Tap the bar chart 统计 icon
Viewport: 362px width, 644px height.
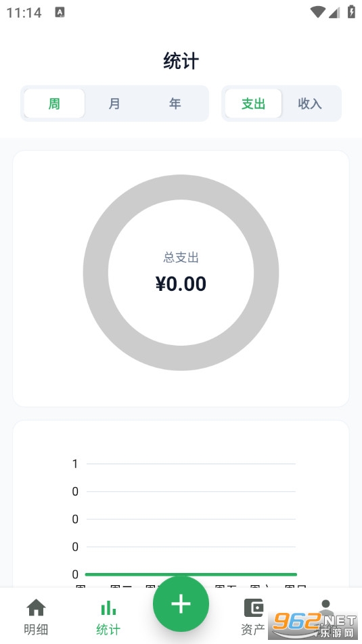point(108,607)
